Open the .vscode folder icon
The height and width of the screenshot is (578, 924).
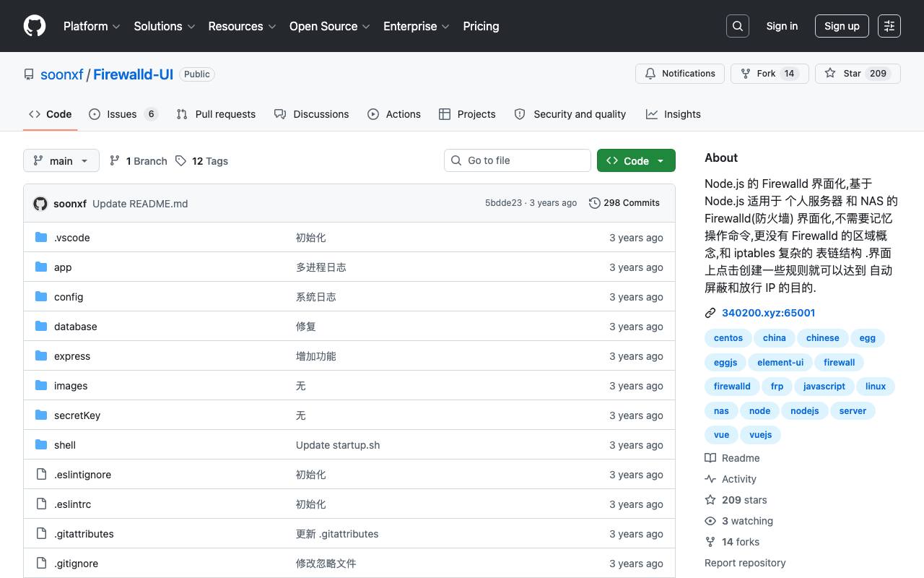click(x=41, y=237)
